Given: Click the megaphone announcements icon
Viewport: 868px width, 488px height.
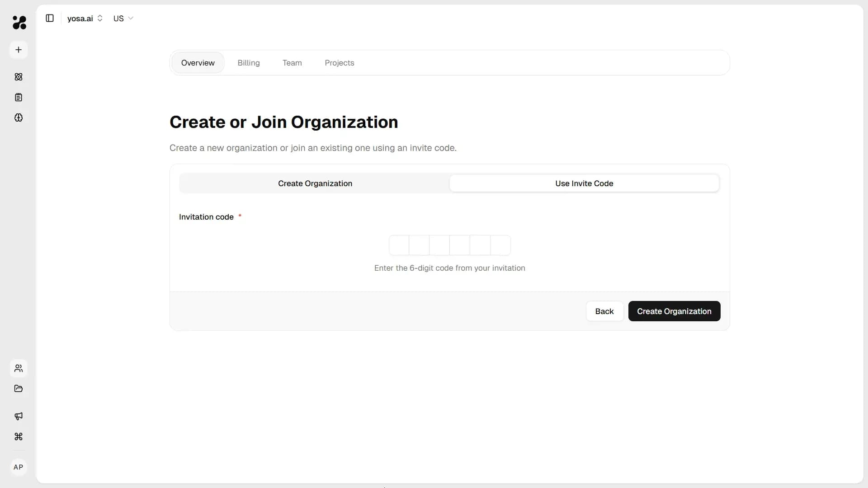Looking at the screenshot, I should (x=19, y=416).
